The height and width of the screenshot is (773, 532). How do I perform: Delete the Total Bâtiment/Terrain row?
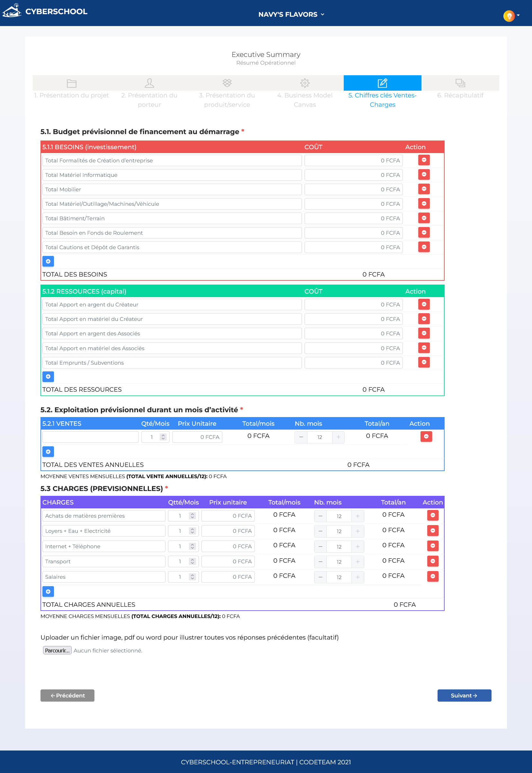[x=424, y=218]
